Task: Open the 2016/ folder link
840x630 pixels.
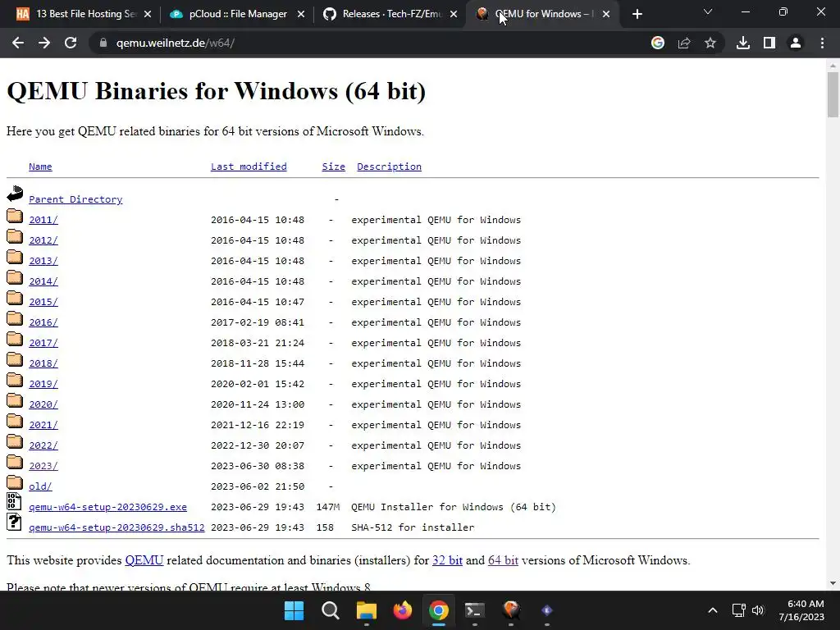Action: 43,322
